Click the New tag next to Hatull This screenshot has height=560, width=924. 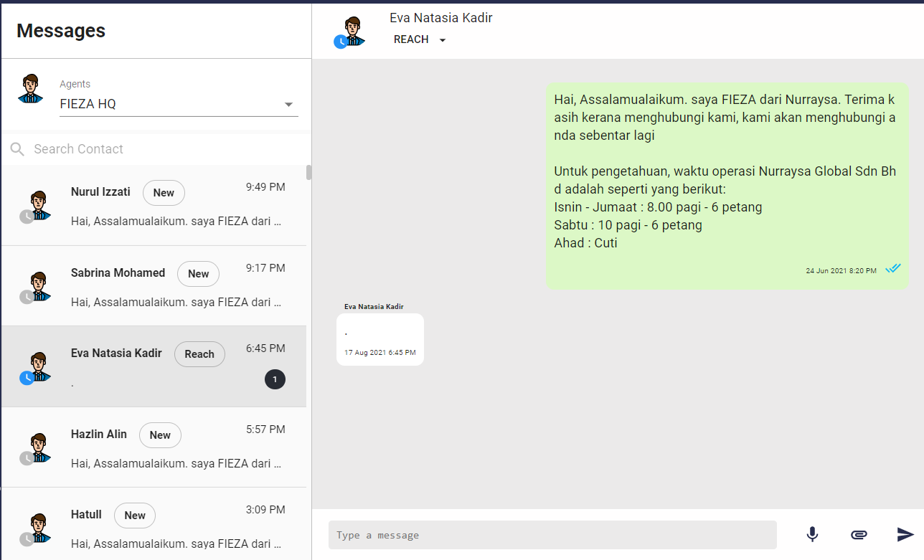(x=135, y=515)
